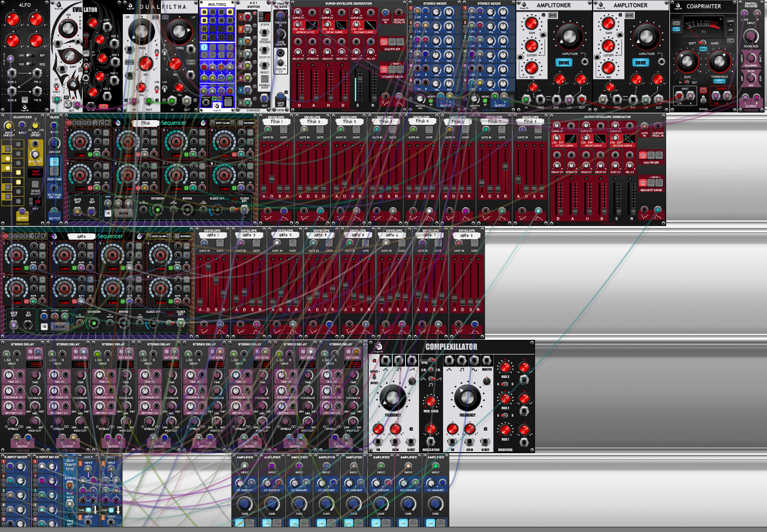Click the LP FREQ knob on Dualfiltha

coord(178,31)
